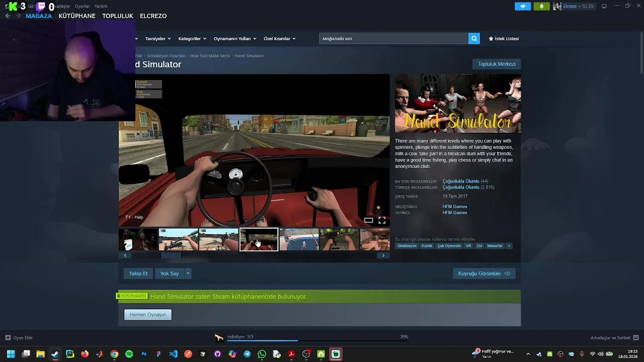Open the Yardım menu
This screenshot has height=362, width=644.
[101, 6]
